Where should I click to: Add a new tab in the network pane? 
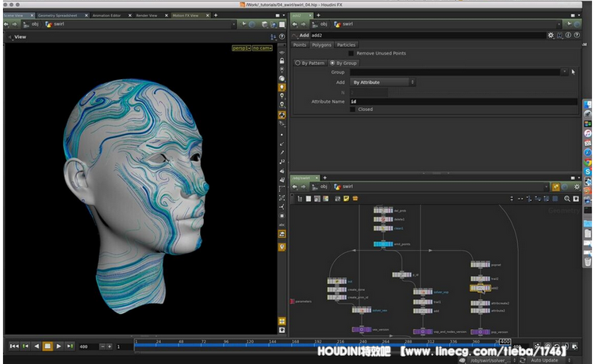pyautogui.click(x=324, y=178)
